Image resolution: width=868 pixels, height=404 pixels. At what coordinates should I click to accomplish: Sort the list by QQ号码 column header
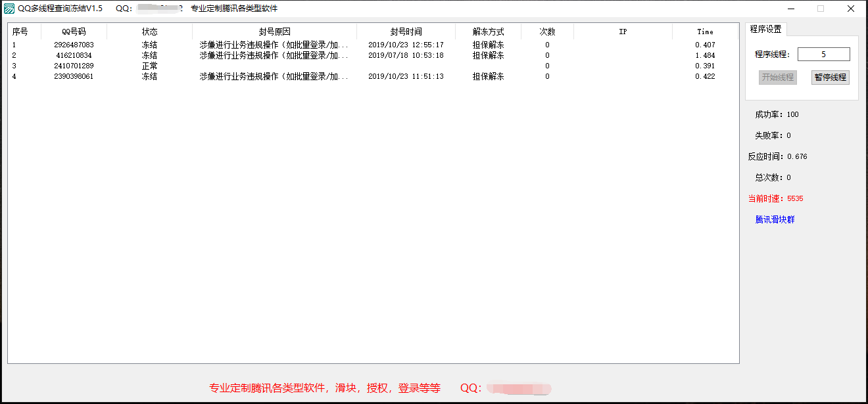point(72,31)
